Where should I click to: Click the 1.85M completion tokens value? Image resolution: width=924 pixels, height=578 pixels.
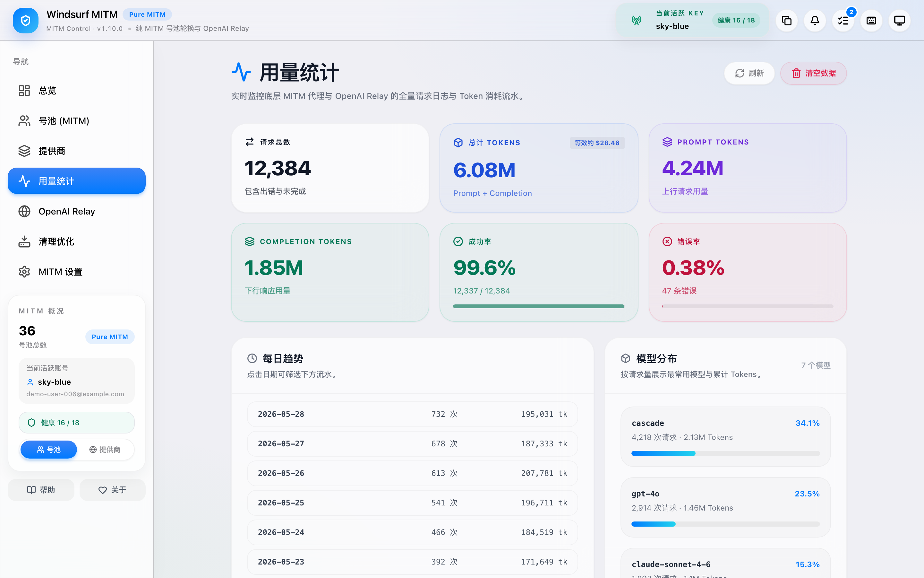tap(273, 267)
